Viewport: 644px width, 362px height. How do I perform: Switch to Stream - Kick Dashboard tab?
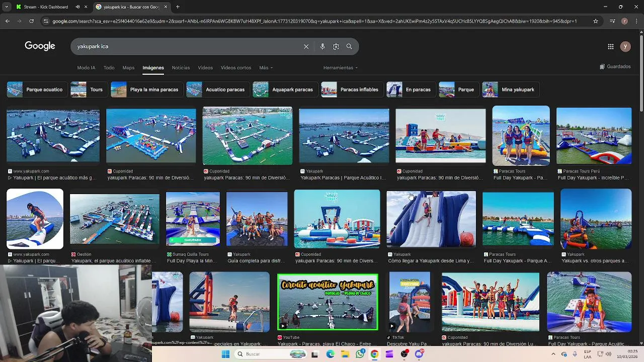(46, 7)
